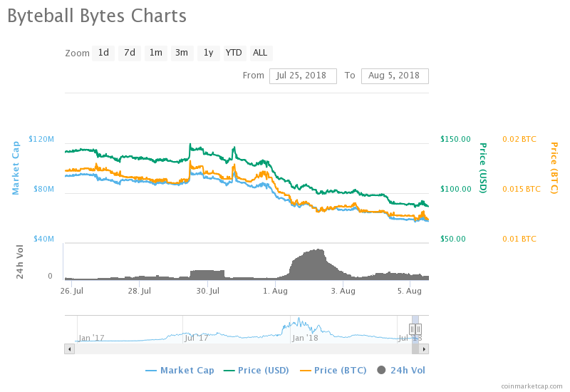
Task: Edit the From date field
Action: coord(303,76)
